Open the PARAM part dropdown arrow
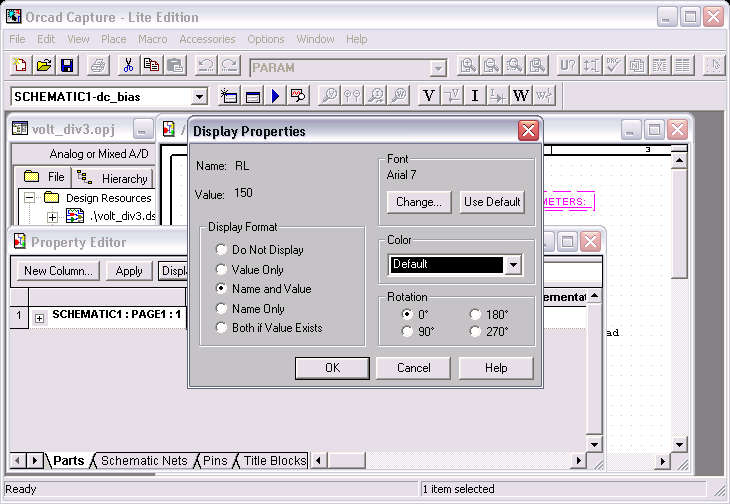Screen dimensions: 730x504 [438, 68]
